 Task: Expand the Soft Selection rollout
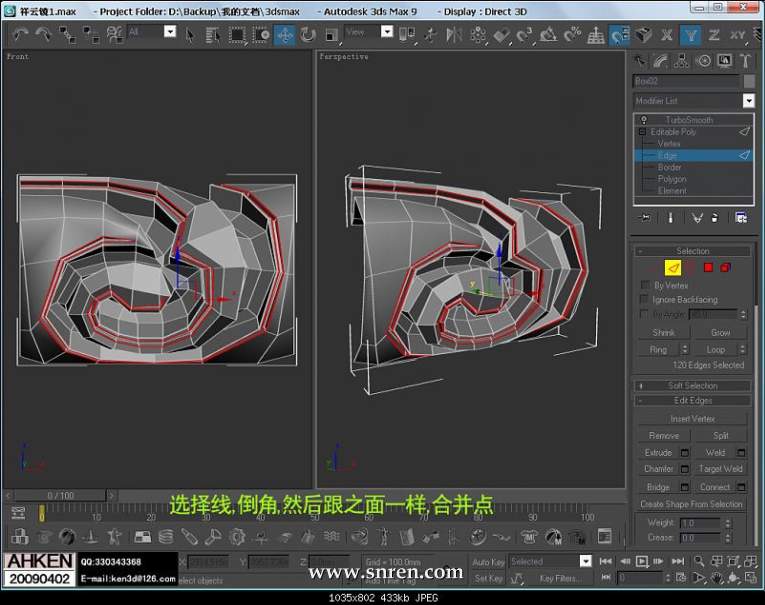click(692, 386)
